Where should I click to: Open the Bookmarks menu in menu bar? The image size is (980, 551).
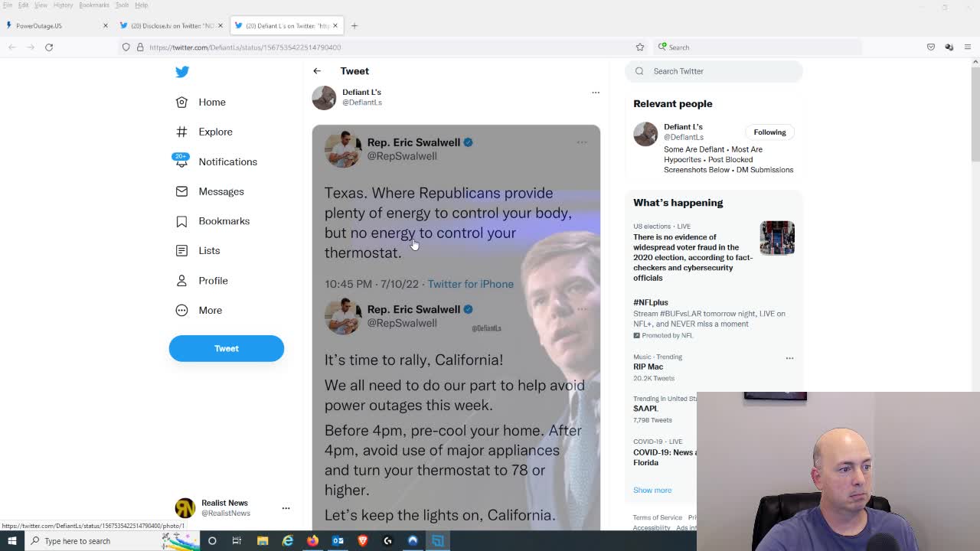[x=94, y=5]
